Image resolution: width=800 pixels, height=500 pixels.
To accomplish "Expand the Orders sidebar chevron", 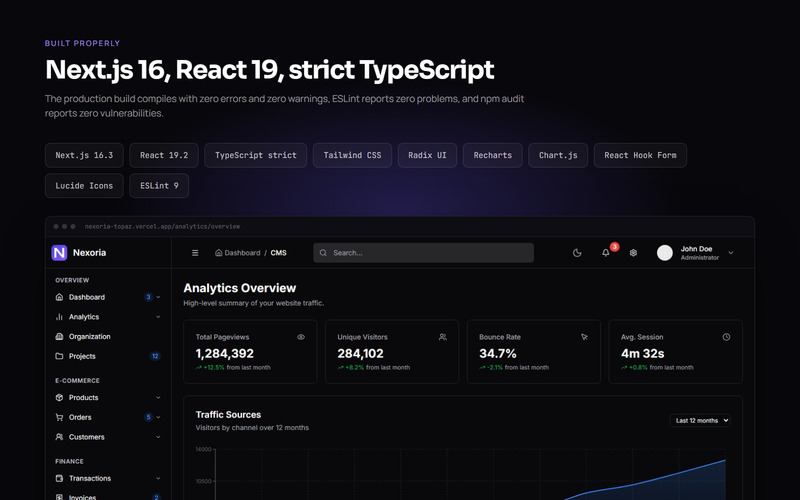I will 158,417.
